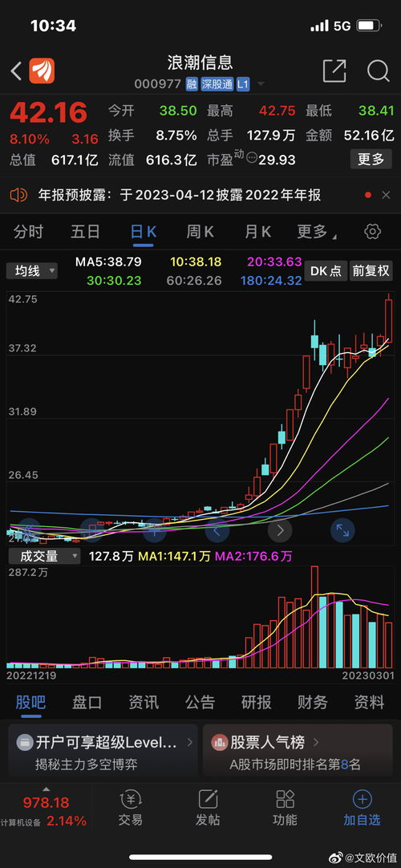This screenshot has width=401, height=868.
Task: Tap the 深股通 badge
Action: (217, 84)
